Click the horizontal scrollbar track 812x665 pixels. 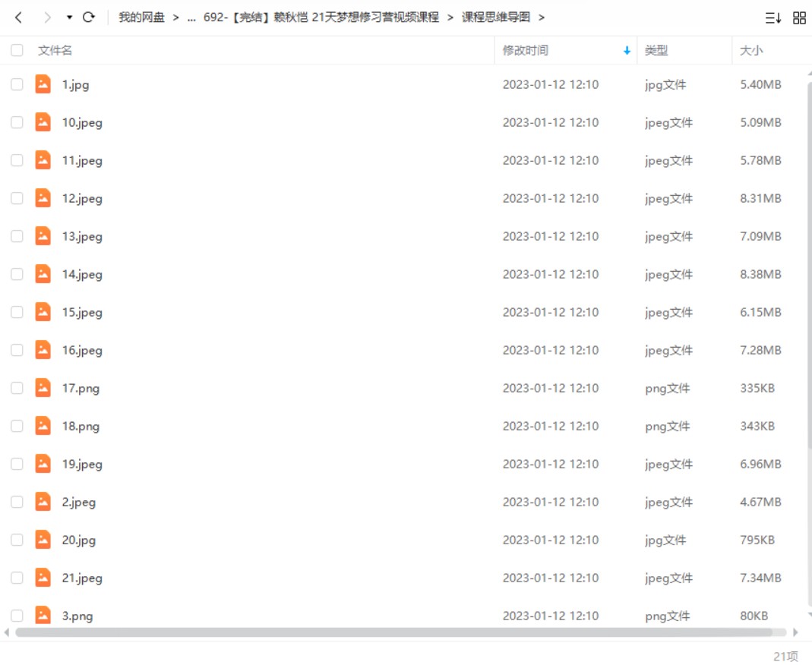point(401,632)
